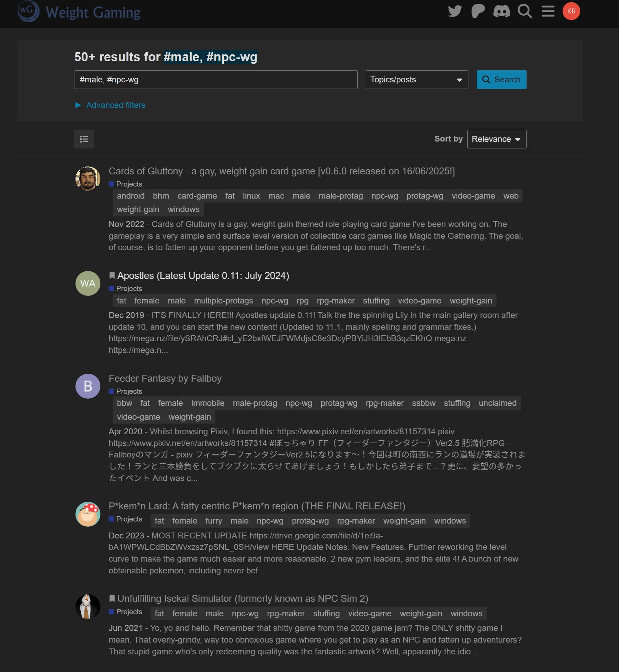The image size is (619, 672).
Task: Toggle the bulk select list icon
Action: [84, 139]
